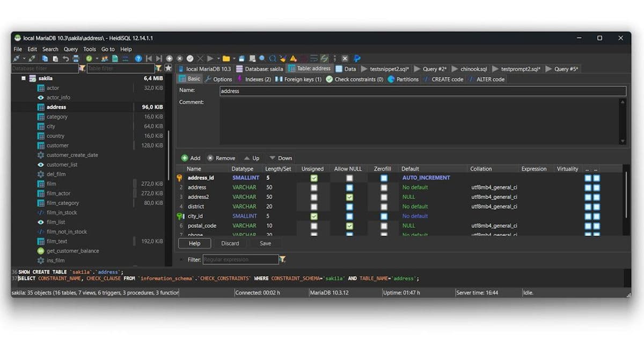The height and width of the screenshot is (338, 644).
Task: Toggle Unsigned checkbox for district row
Action: point(314,207)
